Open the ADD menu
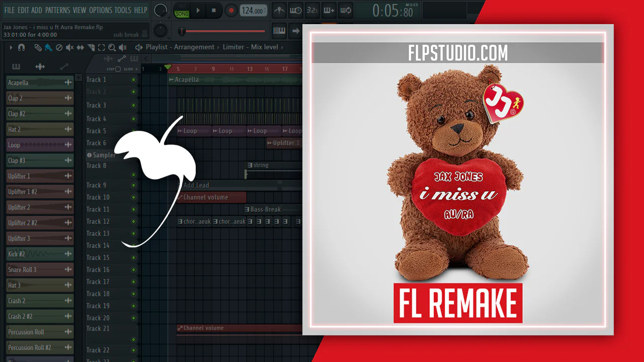 [x=37, y=10]
